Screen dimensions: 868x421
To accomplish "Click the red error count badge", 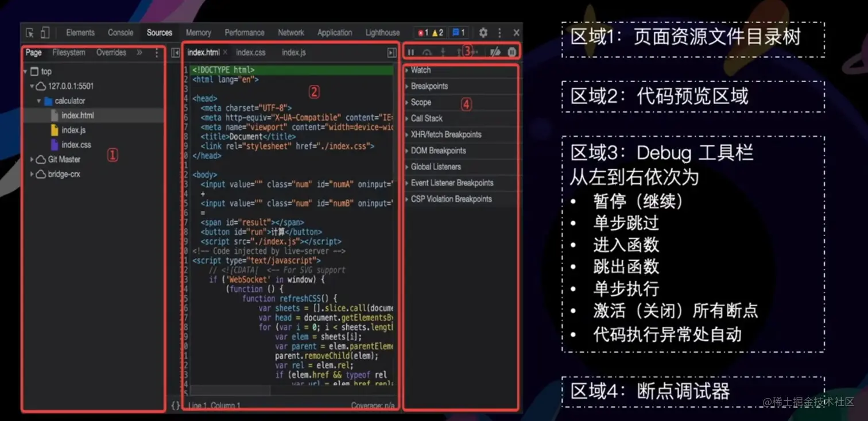I will click(x=423, y=33).
